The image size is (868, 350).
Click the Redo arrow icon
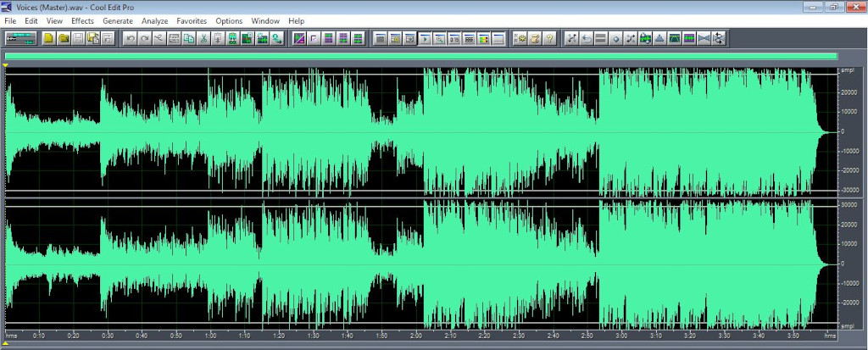(144, 39)
